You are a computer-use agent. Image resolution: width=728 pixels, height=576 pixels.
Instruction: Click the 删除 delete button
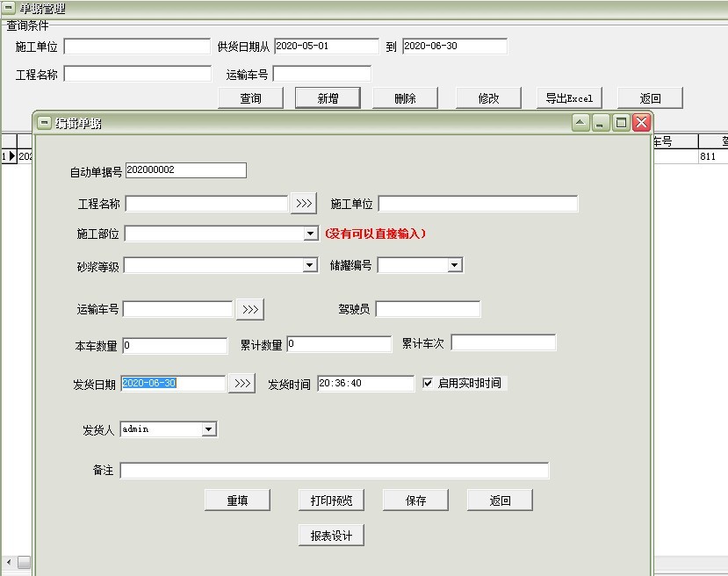coord(405,98)
